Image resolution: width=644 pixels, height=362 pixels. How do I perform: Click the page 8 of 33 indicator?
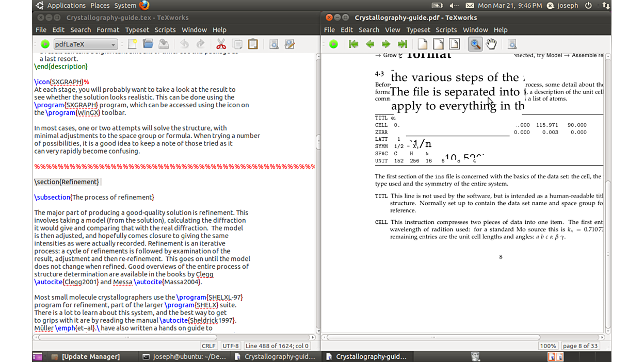tap(580, 346)
